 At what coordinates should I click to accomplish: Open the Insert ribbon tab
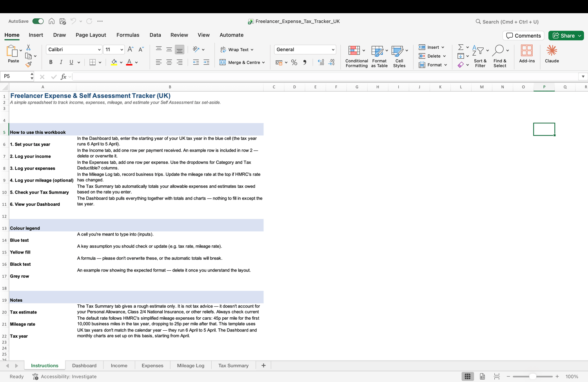click(x=36, y=35)
